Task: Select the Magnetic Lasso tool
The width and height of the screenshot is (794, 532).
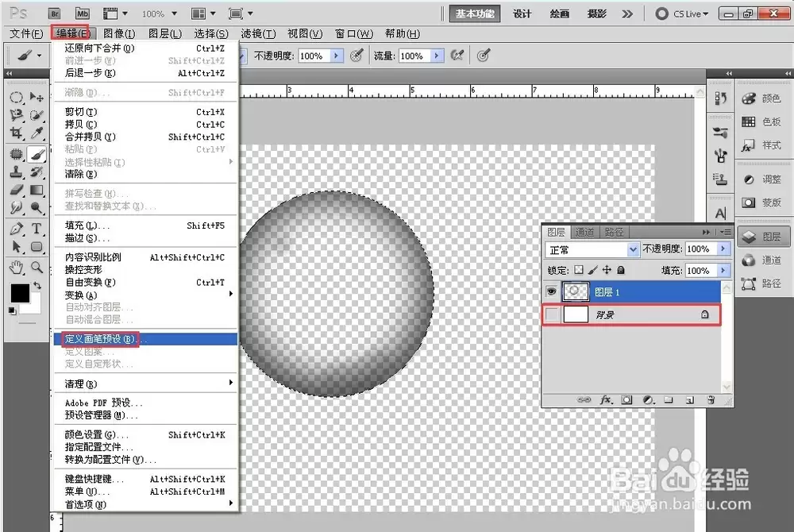Action: (16, 115)
